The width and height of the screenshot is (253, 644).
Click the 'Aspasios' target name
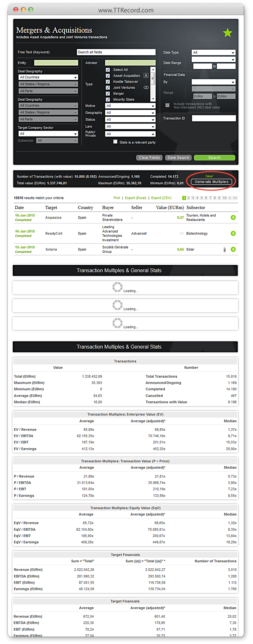(53, 217)
